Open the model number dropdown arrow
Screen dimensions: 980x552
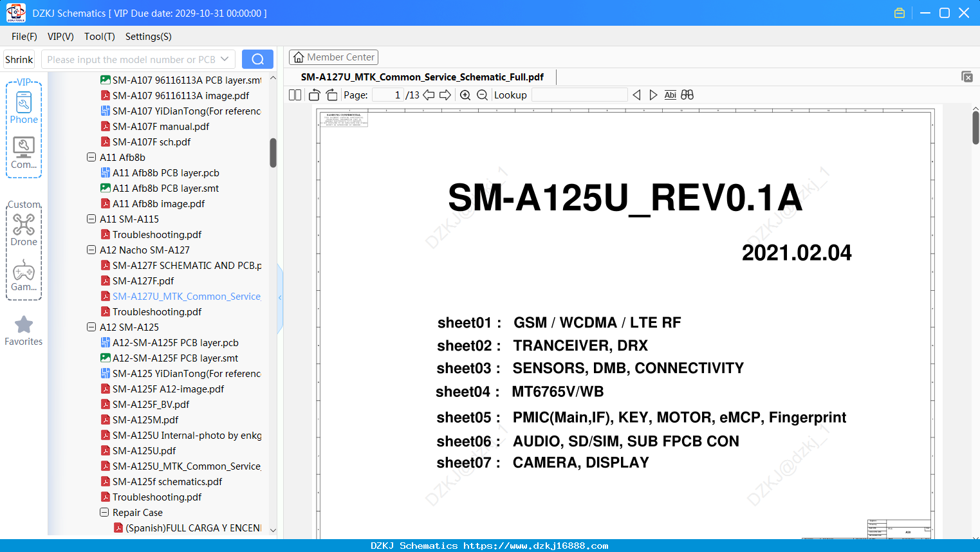click(x=225, y=59)
